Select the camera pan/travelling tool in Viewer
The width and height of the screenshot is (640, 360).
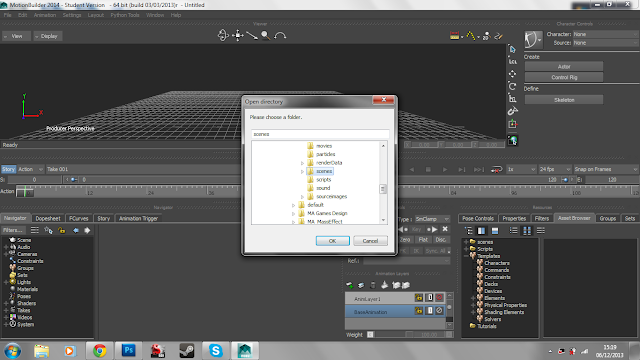point(238,36)
